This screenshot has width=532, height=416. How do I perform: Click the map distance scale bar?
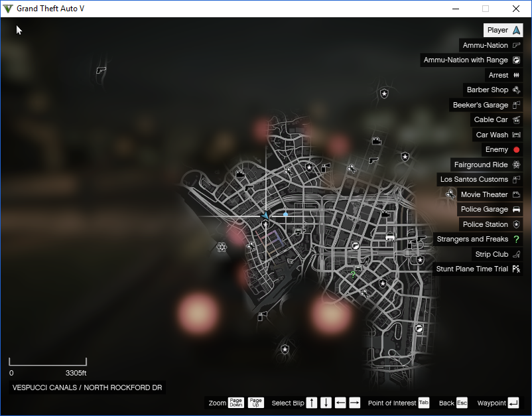tap(48, 362)
